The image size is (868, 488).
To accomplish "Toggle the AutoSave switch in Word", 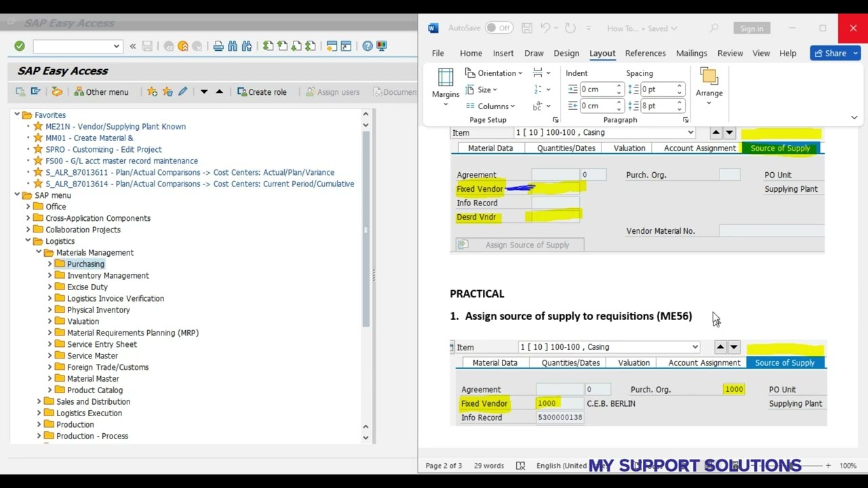I will click(x=499, y=28).
